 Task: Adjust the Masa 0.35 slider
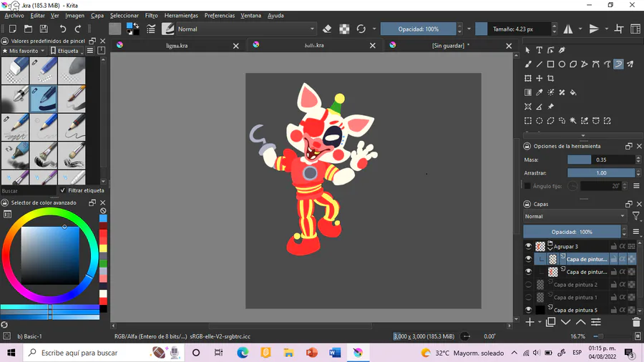601,160
